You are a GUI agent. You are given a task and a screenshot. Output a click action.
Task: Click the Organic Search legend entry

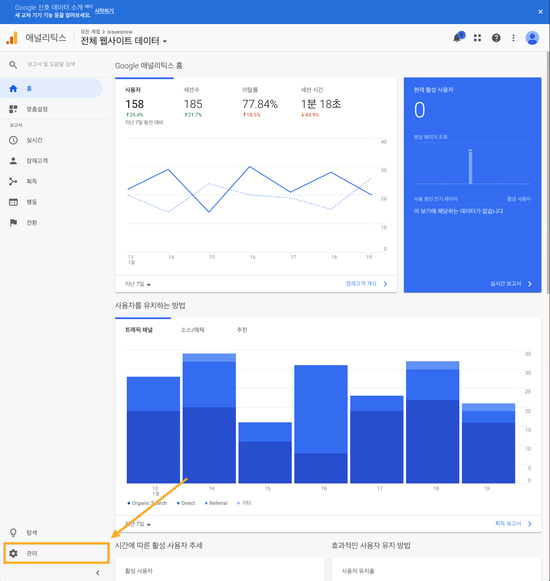tap(147, 503)
